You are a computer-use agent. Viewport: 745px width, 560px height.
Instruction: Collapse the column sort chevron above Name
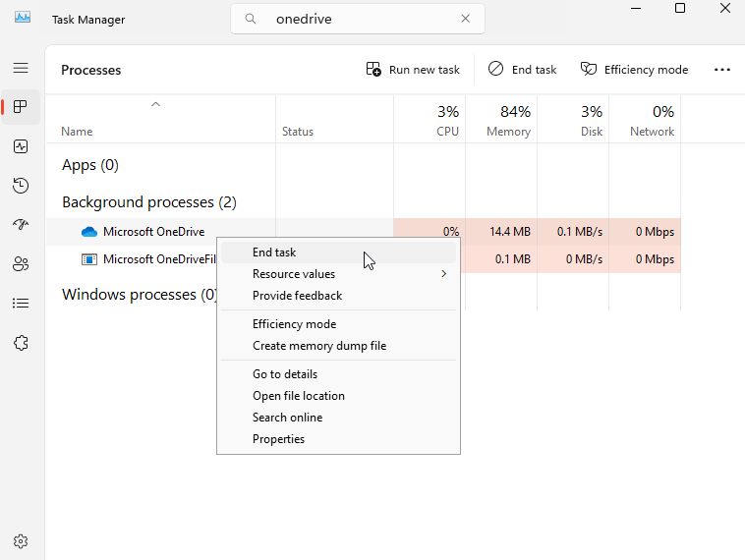tap(155, 104)
